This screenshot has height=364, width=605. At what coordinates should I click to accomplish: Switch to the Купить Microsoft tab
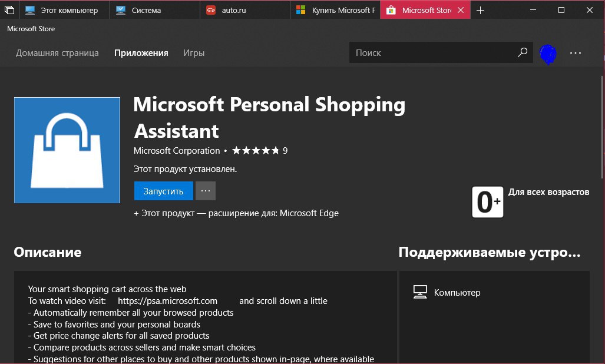[x=335, y=11]
